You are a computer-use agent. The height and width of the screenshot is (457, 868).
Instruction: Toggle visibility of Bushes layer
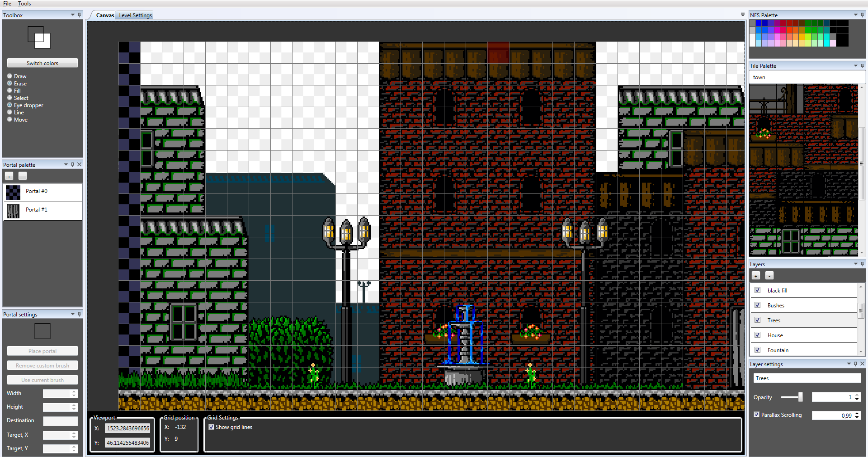758,305
